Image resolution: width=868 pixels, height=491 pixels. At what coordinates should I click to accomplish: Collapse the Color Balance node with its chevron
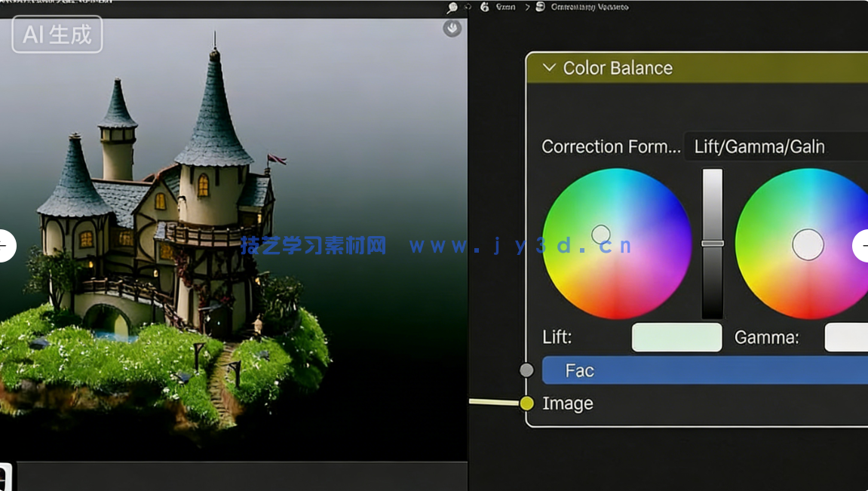(x=548, y=68)
